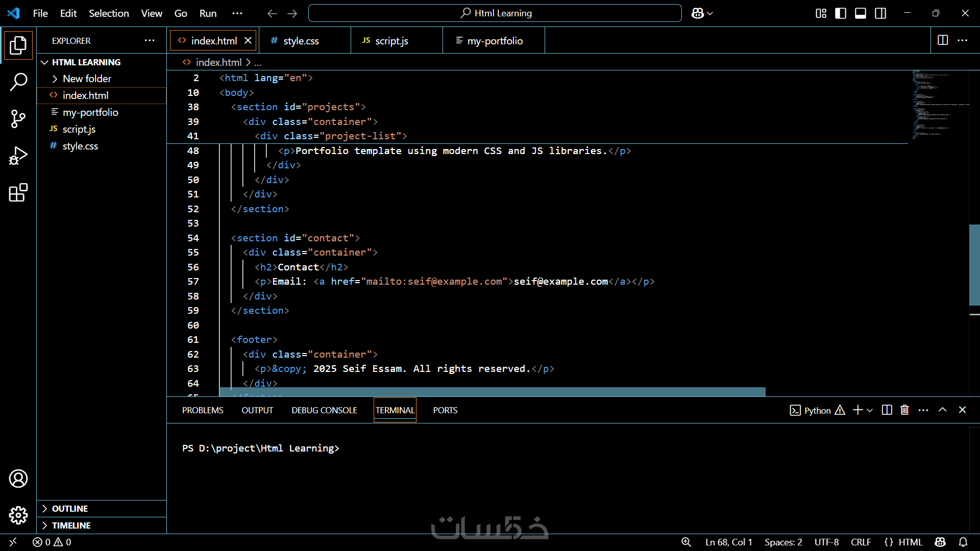The height and width of the screenshot is (551, 980).
Task: Open Run and Debug view
Action: [x=18, y=156]
